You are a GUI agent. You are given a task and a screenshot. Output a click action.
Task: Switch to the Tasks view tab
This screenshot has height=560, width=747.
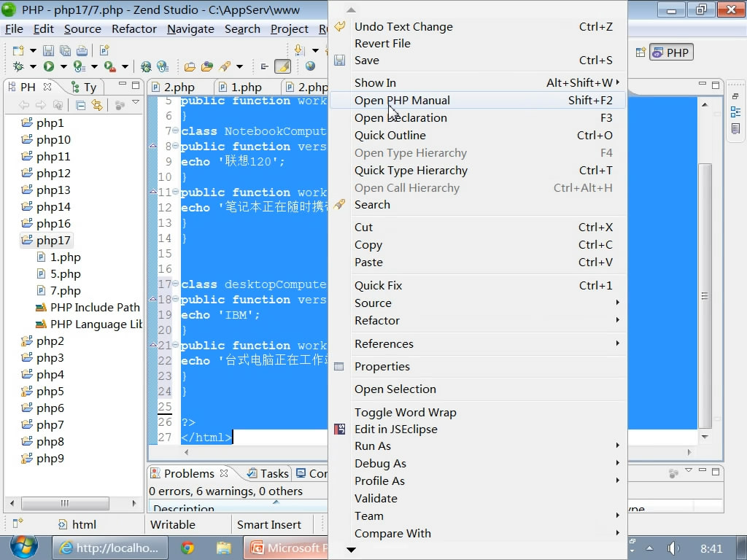click(268, 474)
